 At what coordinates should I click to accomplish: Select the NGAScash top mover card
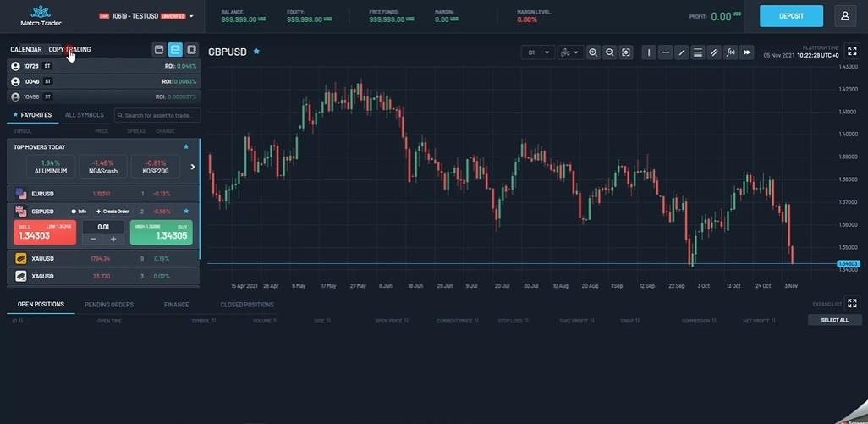point(102,167)
